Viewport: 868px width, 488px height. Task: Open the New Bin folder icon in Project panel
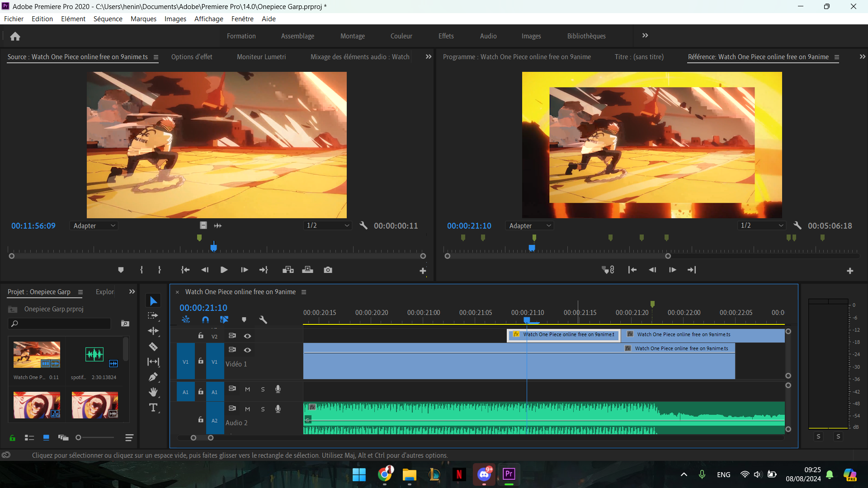pyautogui.click(x=125, y=324)
